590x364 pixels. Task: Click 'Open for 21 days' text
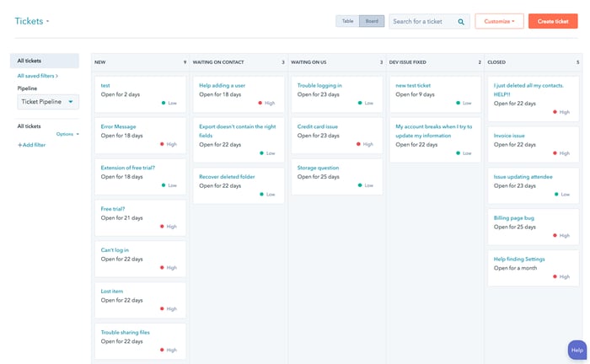point(122,218)
